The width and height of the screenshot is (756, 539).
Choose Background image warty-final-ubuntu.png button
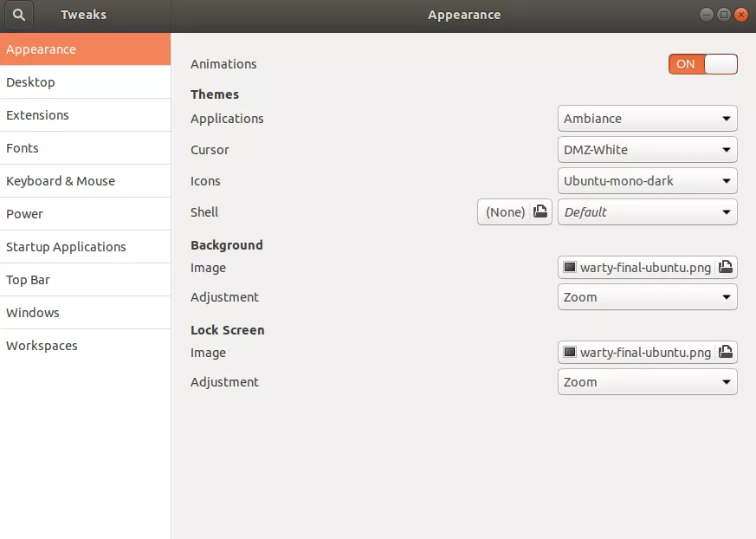click(x=647, y=267)
